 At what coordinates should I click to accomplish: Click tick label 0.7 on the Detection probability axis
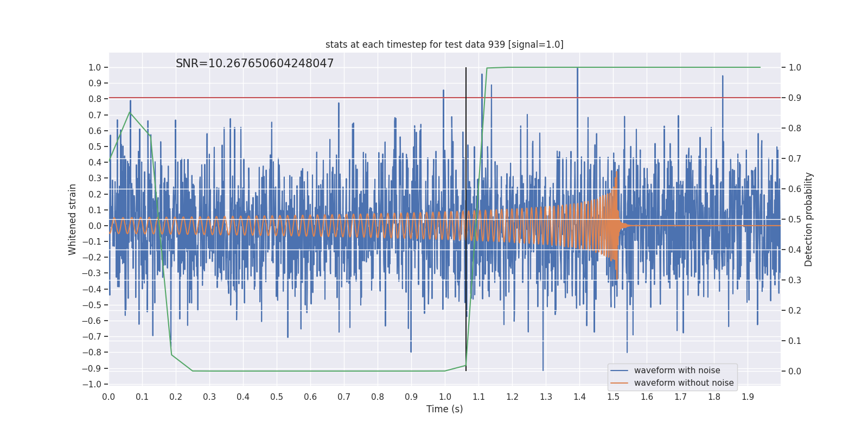tap(795, 159)
